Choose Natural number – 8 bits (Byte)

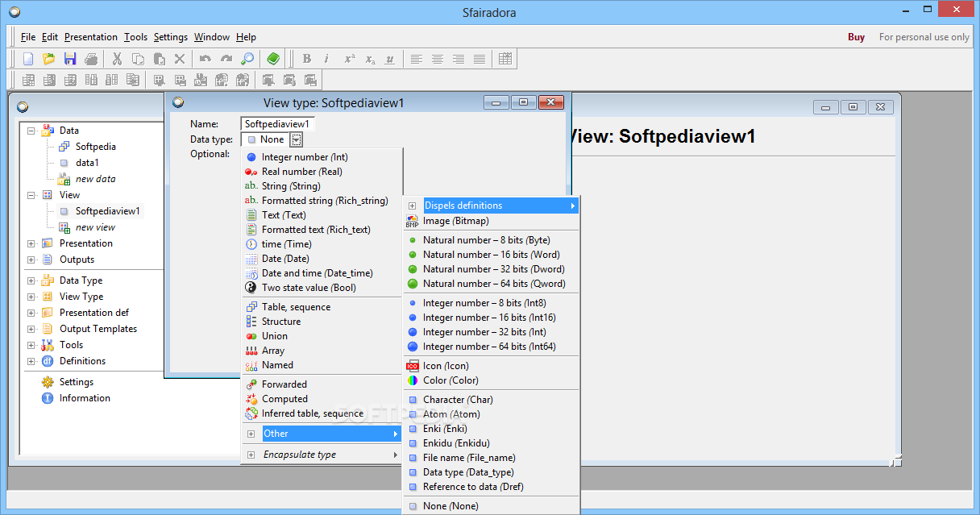click(x=492, y=240)
